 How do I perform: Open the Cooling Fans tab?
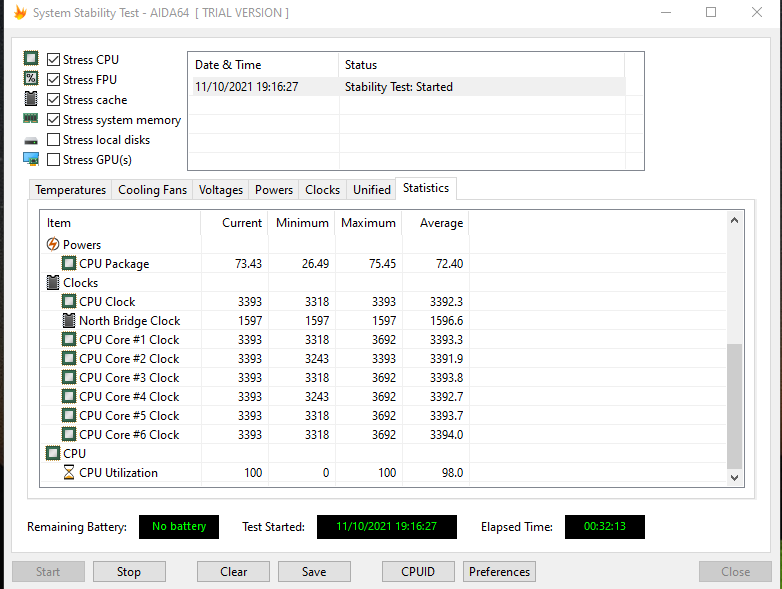point(152,190)
